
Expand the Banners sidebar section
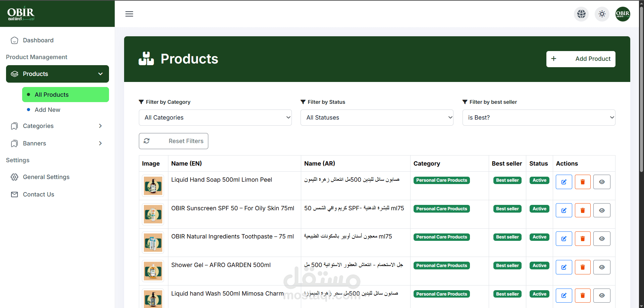[57, 143]
